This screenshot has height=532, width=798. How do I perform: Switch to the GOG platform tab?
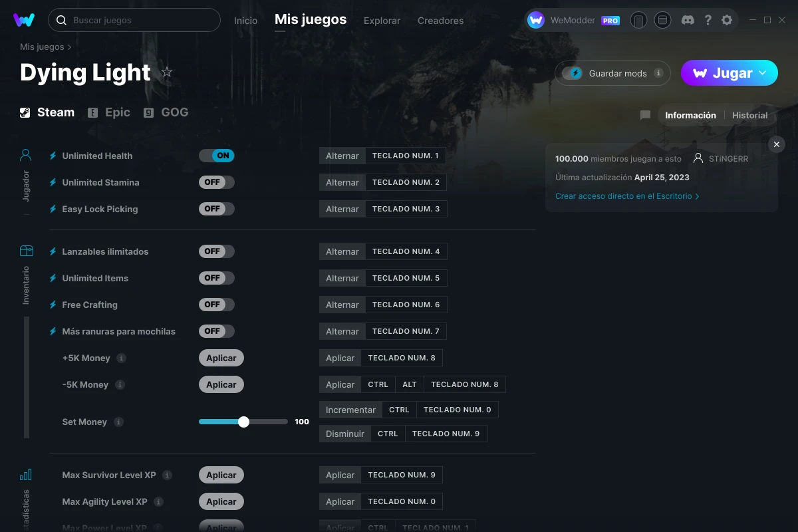point(166,112)
